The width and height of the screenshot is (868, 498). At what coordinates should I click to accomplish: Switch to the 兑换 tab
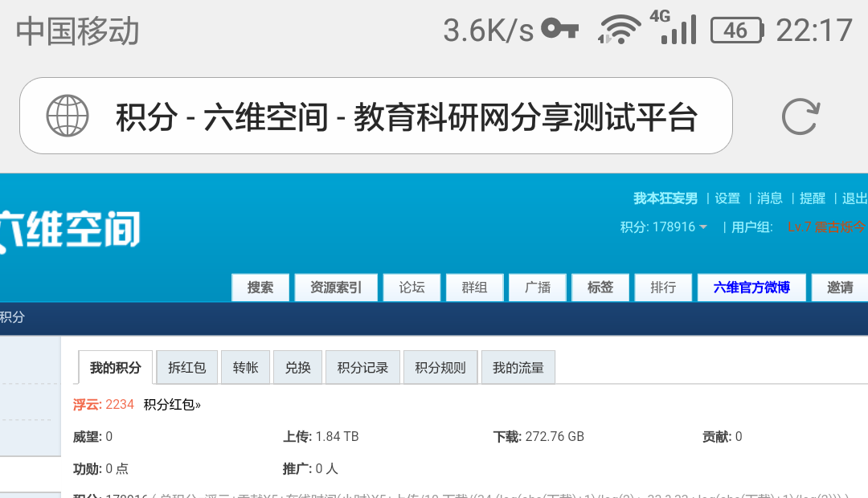297,367
